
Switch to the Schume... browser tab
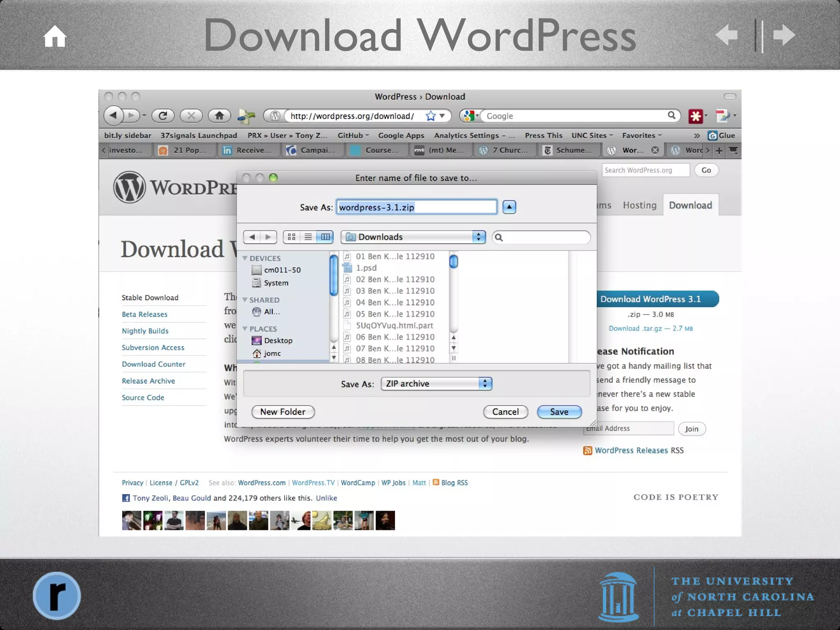click(x=568, y=150)
